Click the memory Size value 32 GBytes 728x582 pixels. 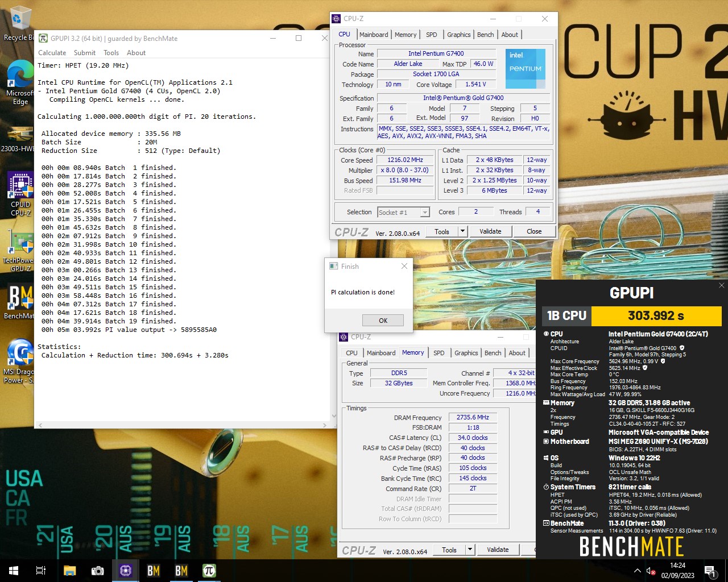coord(399,383)
